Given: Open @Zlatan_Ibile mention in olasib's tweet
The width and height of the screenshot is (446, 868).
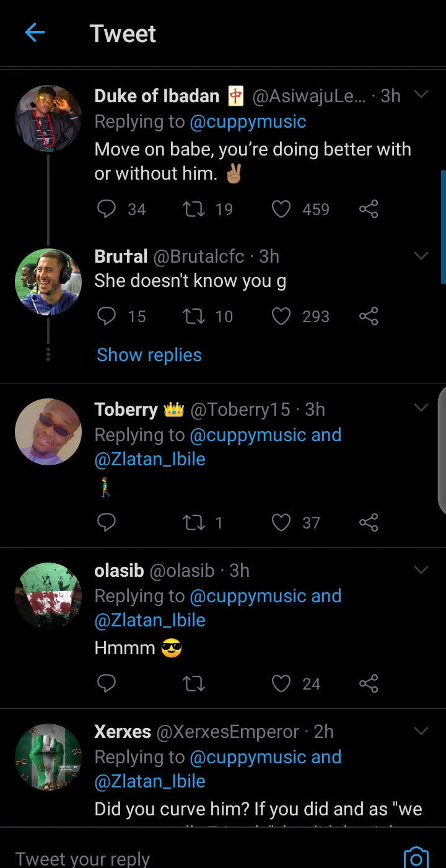Looking at the screenshot, I should (150, 620).
